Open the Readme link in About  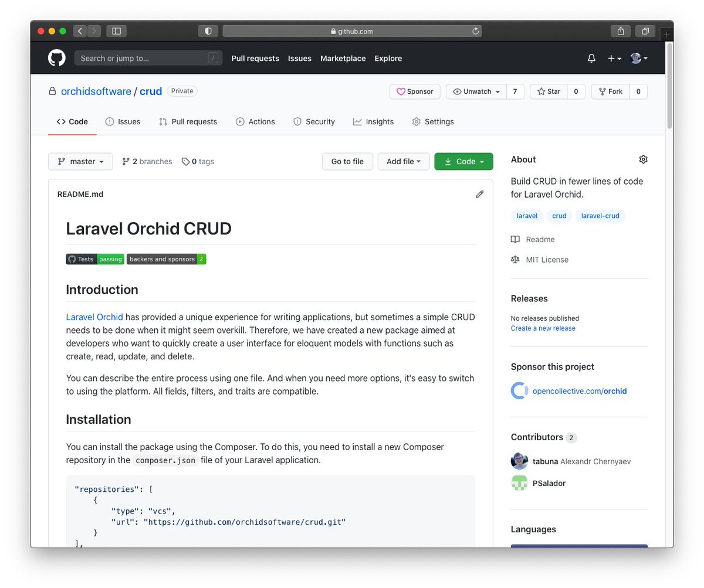point(533,239)
